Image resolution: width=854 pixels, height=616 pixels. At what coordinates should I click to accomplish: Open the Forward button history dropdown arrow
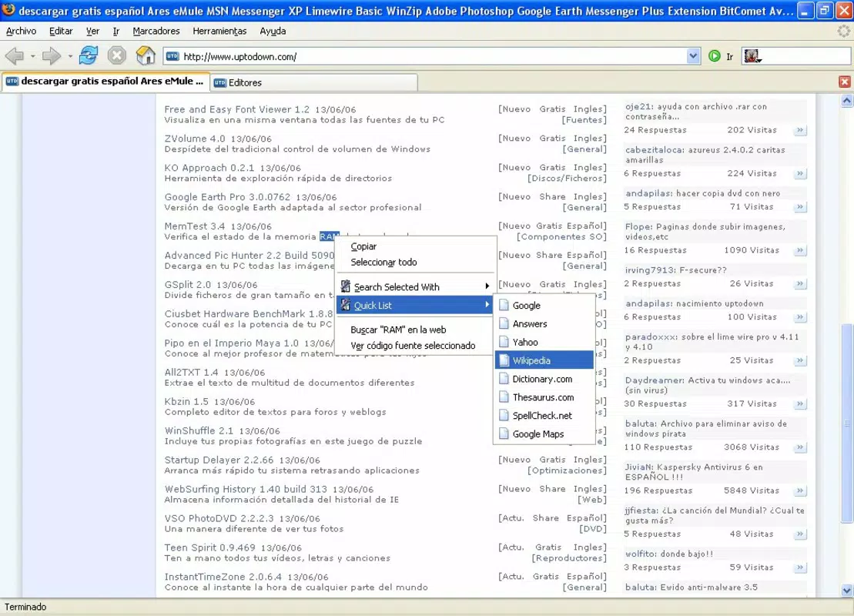70,56
